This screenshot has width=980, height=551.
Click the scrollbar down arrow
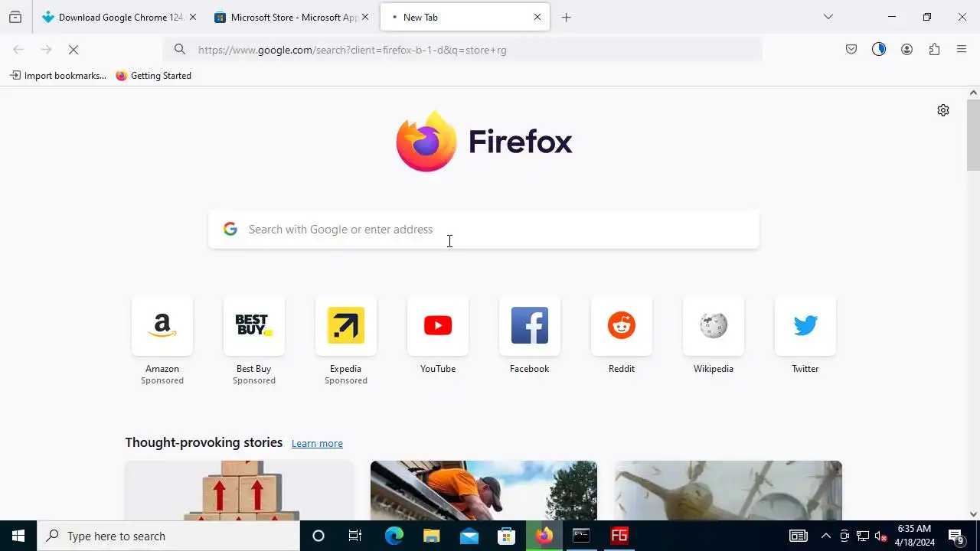pos(973,514)
